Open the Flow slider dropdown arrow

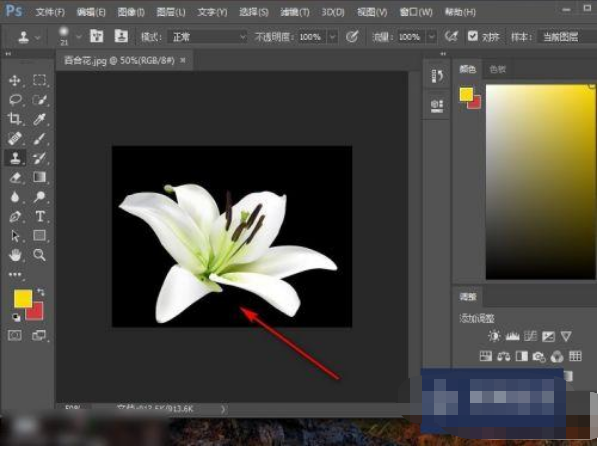coord(431,37)
